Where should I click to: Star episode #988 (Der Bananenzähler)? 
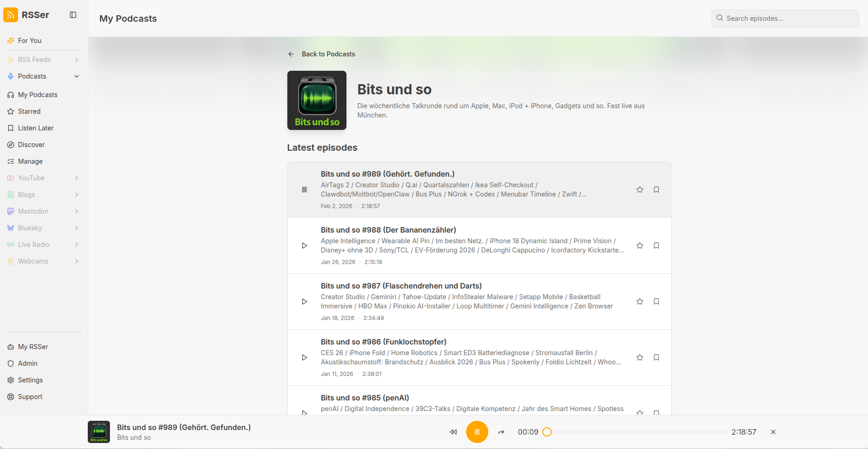640,246
